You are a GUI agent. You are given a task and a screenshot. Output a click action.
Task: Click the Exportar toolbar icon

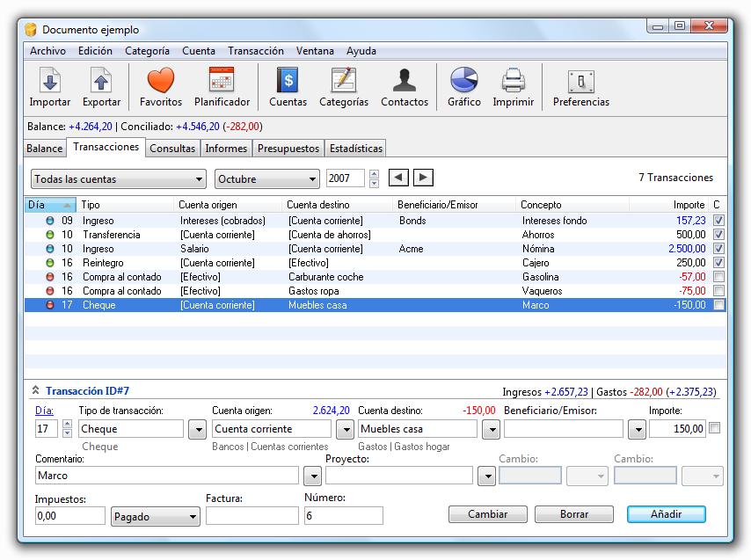(101, 87)
